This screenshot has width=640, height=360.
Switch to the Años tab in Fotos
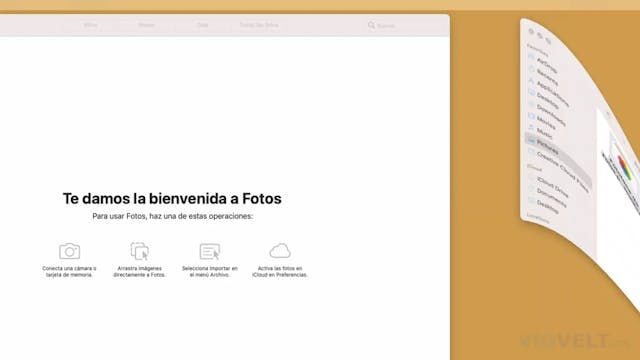pyautogui.click(x=90, y=25)
